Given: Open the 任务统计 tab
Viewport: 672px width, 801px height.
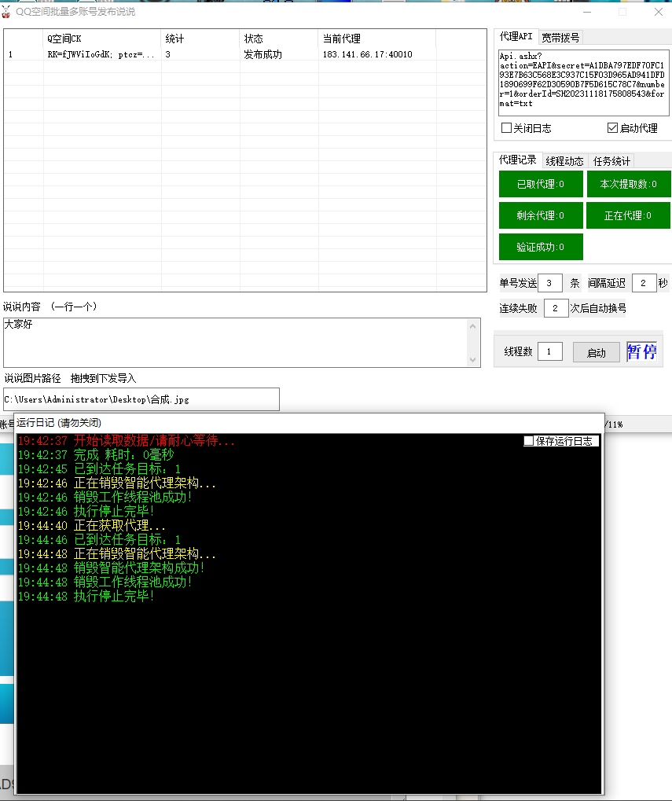Looking at the screenshot, I should point(611,161).
